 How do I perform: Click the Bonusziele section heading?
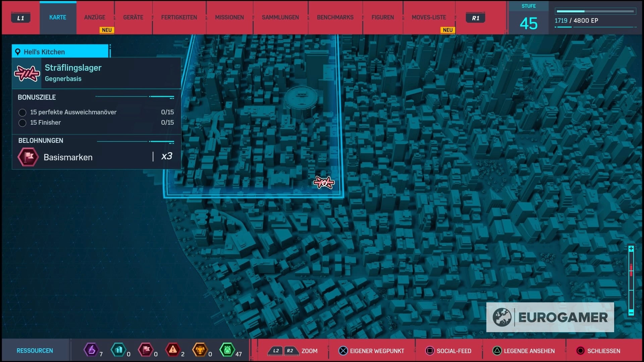pyautogui.click(x=37, y=97)
